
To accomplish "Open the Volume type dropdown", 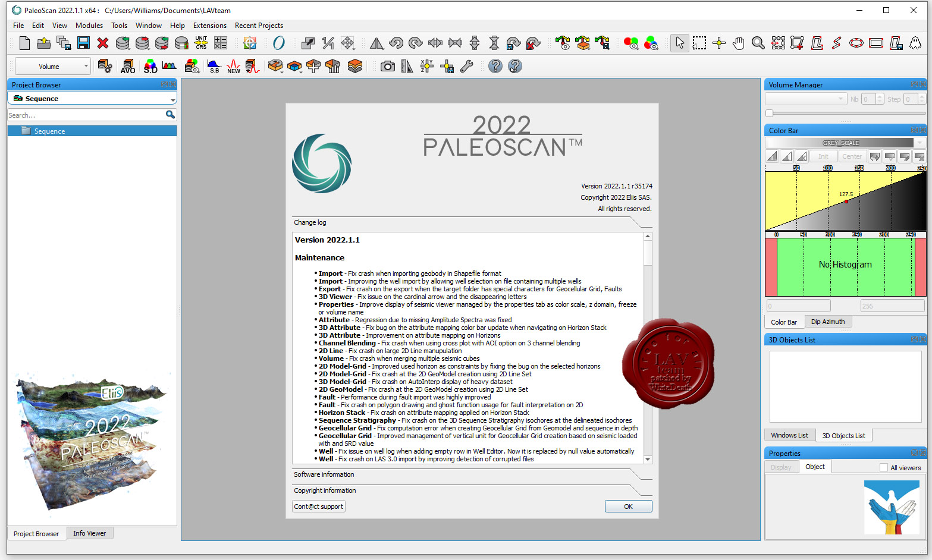I will pyautogui.click(x=53, y=66).
